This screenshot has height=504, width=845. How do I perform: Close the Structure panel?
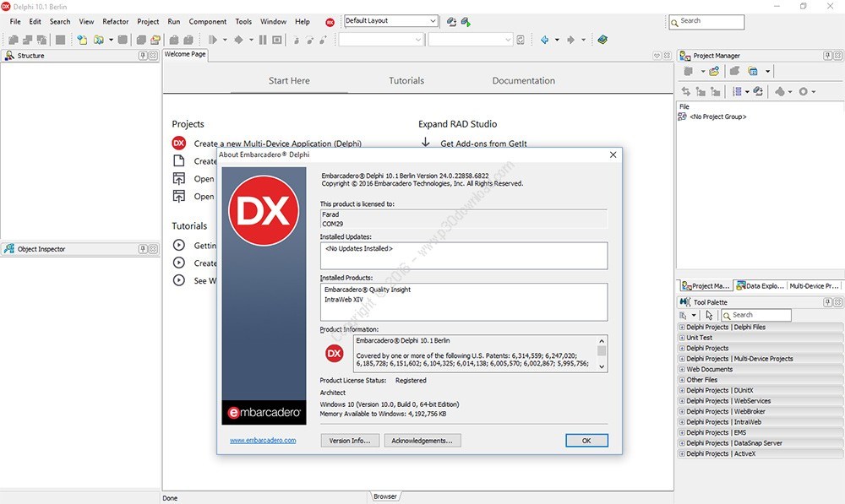click(x=153, y=56)
